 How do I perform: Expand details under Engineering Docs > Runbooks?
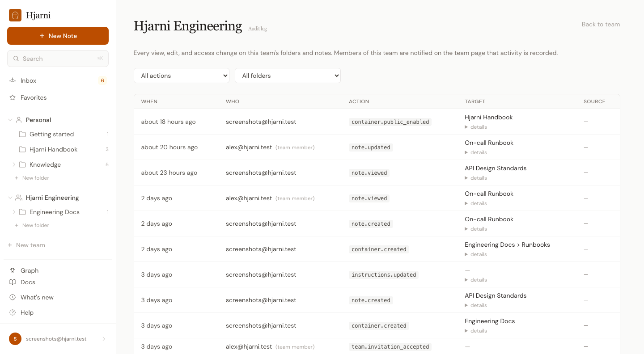[x=476, y=254]
